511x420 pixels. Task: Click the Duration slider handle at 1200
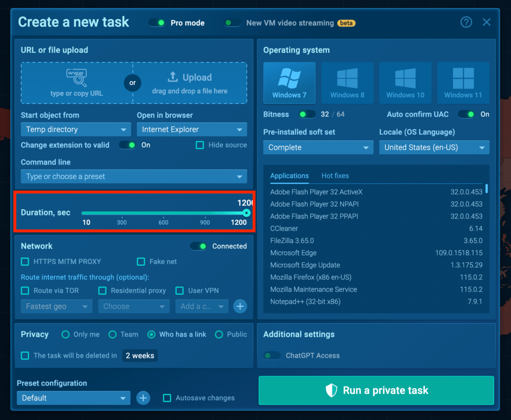[246, 213]
